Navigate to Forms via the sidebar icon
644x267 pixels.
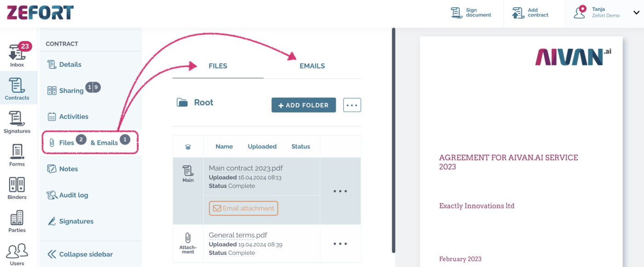click(x=17, y=153)
